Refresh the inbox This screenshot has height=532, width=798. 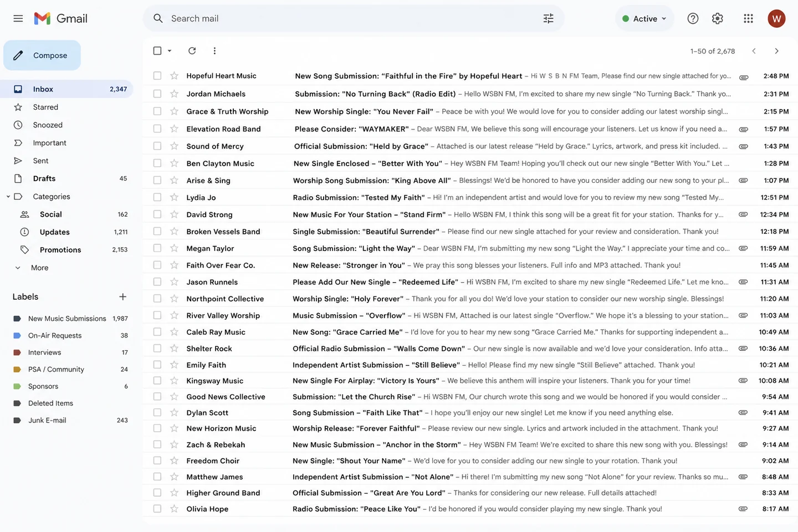[x=192, y=50]
